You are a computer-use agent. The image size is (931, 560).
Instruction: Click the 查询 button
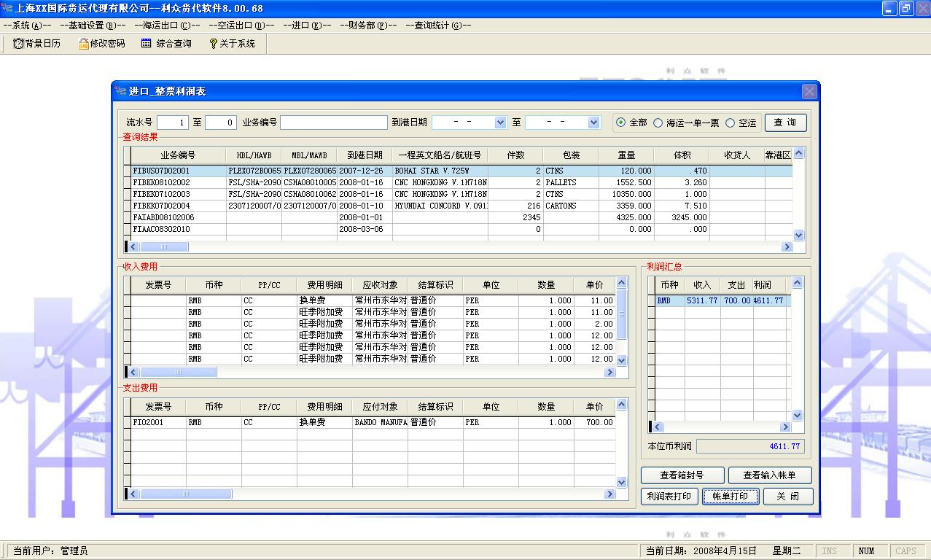(785, 122)
